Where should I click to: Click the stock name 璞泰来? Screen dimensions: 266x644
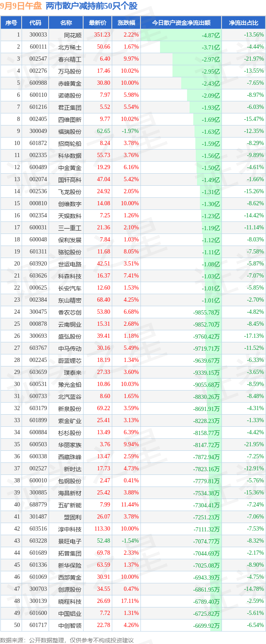tap(73, 372)
